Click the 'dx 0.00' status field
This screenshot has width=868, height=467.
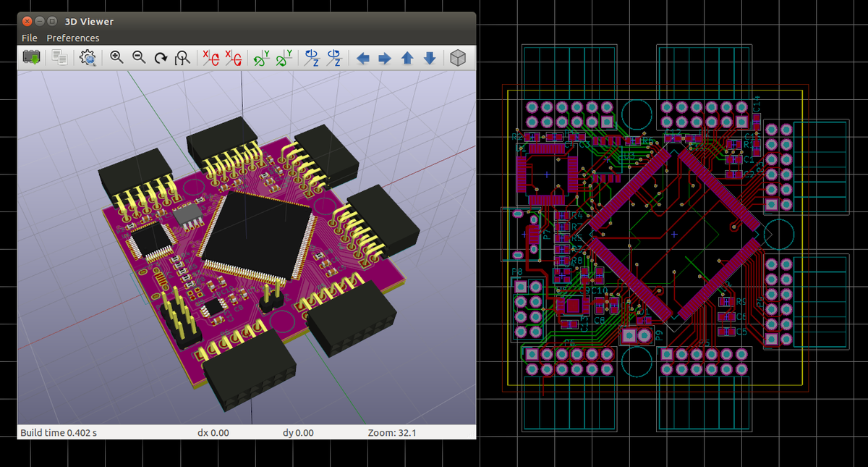coord(213,433)
